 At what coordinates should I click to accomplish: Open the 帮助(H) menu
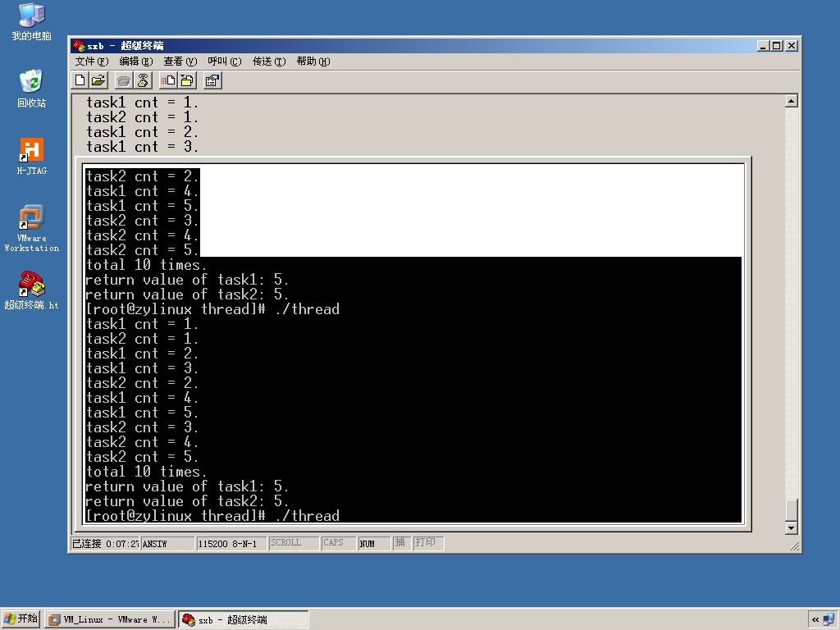(x=313, y=62)
